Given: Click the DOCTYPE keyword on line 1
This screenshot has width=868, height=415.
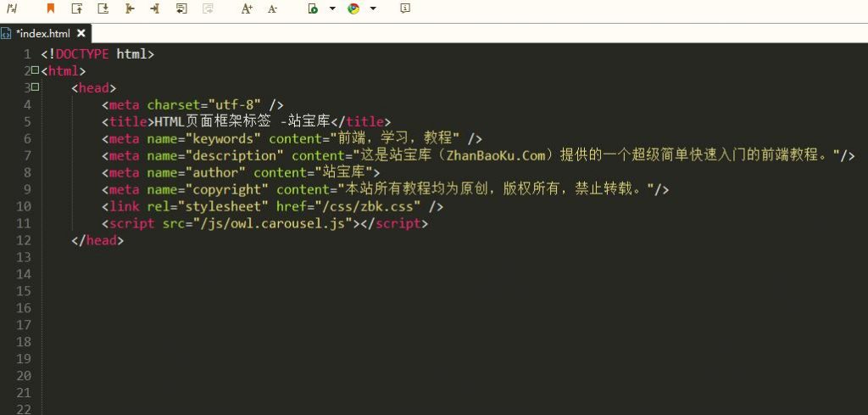Looking at the screenshot, I should 82,54.
